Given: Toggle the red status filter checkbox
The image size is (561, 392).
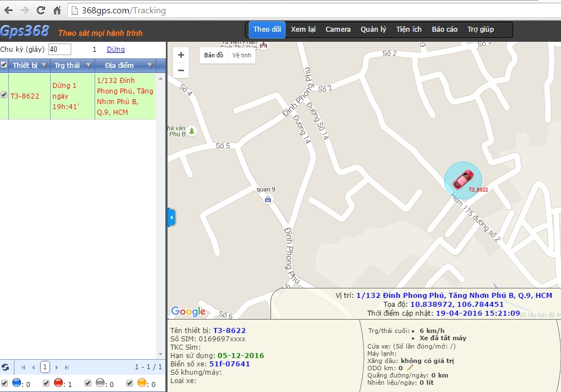Looking at the screenshot, I should click(46, 383).
